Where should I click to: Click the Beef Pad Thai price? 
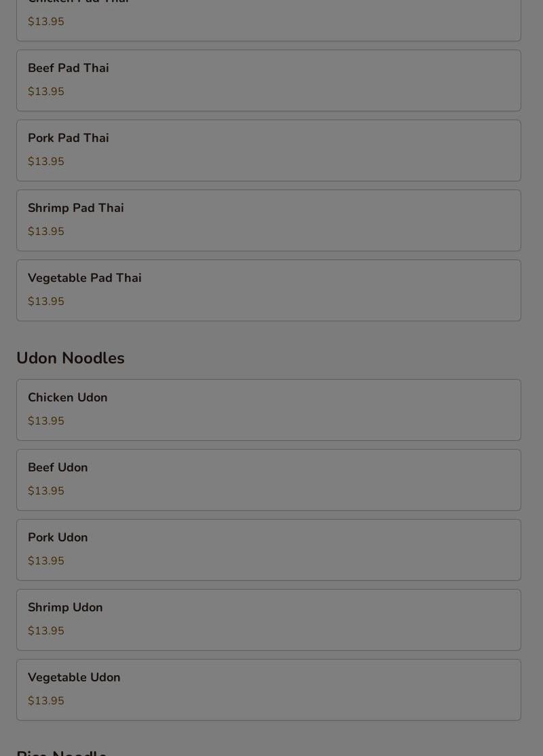coord(45,92)
